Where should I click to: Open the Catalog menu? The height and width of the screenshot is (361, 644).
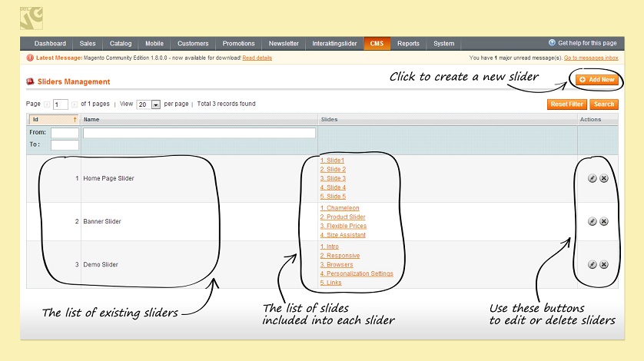tap(120, 44)
